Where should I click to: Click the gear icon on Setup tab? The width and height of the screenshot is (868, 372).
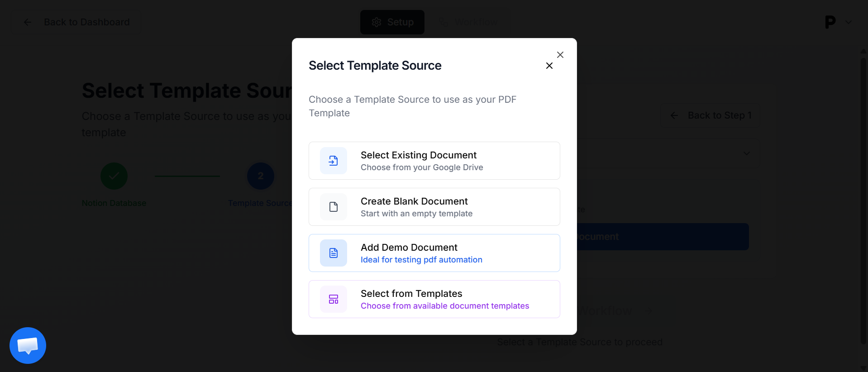click(x=376, y=22)
